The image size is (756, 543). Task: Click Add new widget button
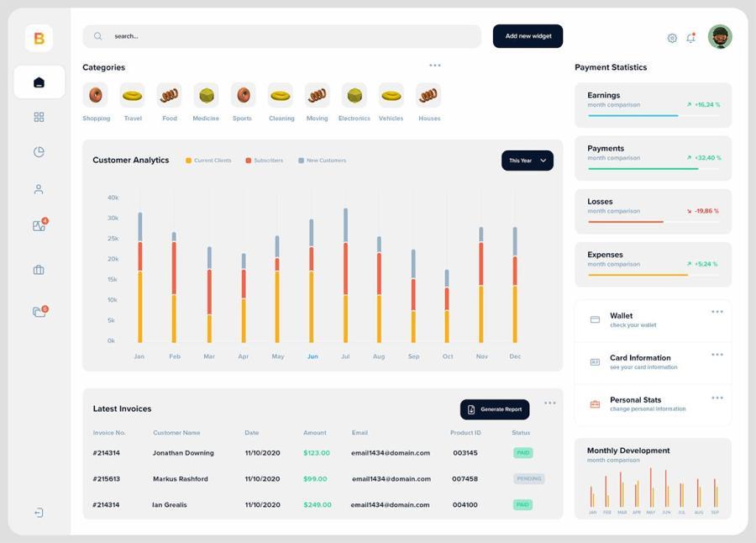pyautogui.click(x=528, y=36)
